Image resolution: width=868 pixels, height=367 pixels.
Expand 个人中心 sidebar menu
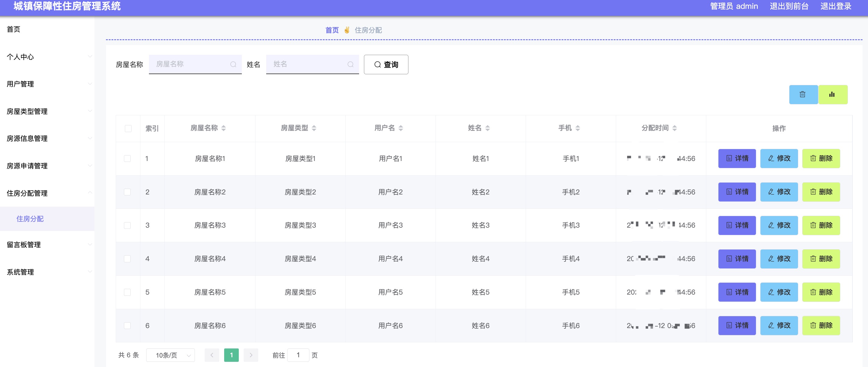pos(47,57)
